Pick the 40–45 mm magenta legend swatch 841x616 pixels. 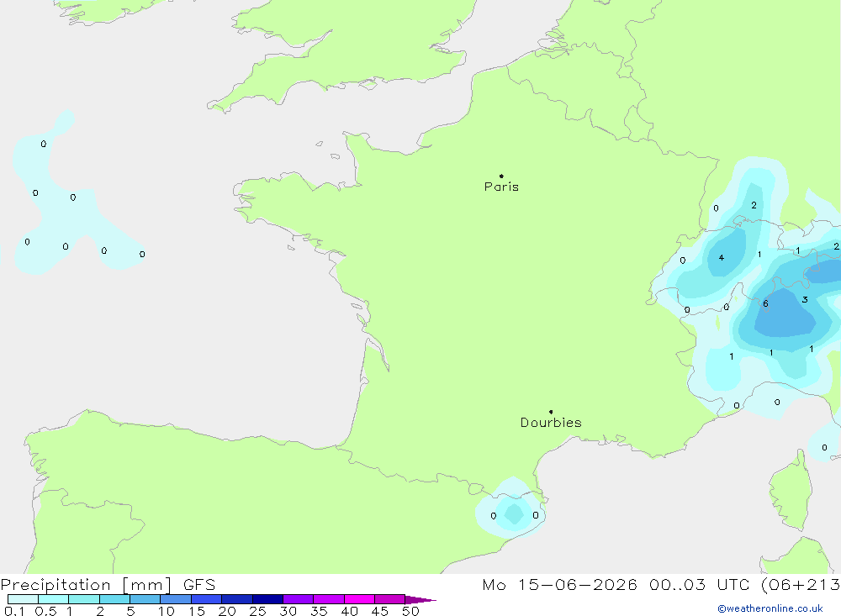point(359,599)
